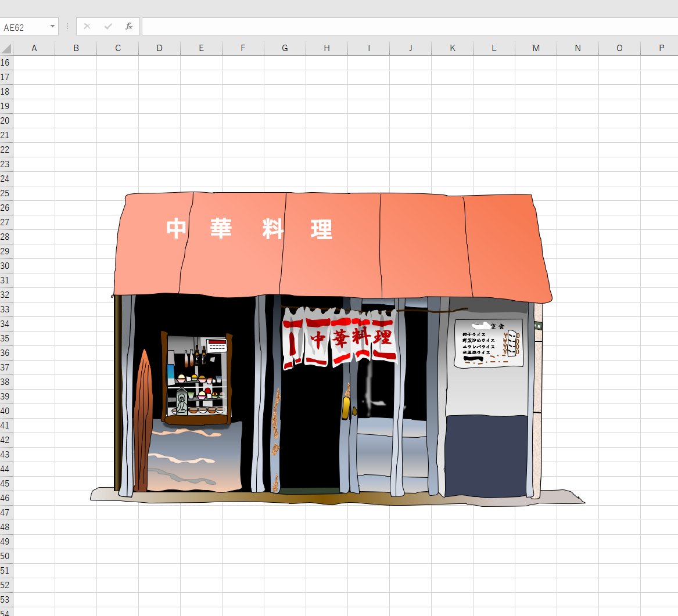Click the Insert Function fx icon
678x616 pixels.
[x=129, y=26]
